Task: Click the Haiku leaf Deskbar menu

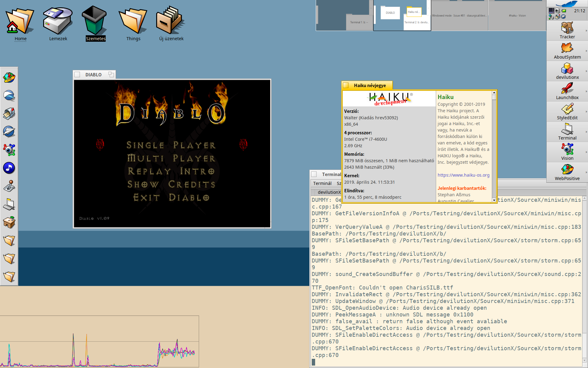Action: point(567,4)
